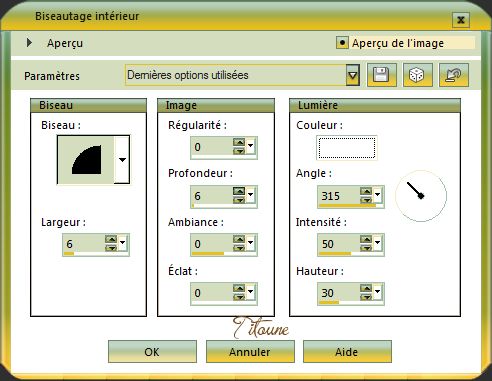Randomize parameters with the dice icon

(417, 75)
